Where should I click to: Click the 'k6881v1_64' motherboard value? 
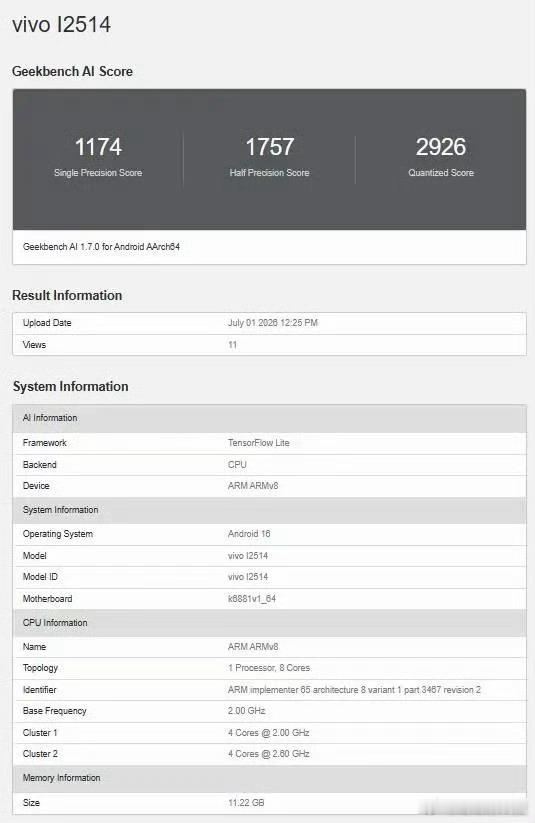tap(252, 599)
